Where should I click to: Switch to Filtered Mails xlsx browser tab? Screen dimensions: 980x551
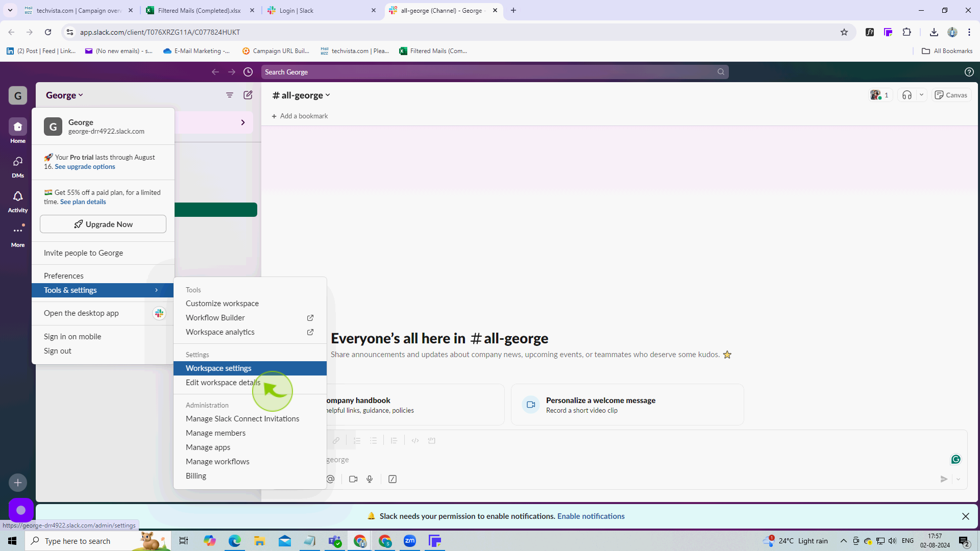point(200,10)
